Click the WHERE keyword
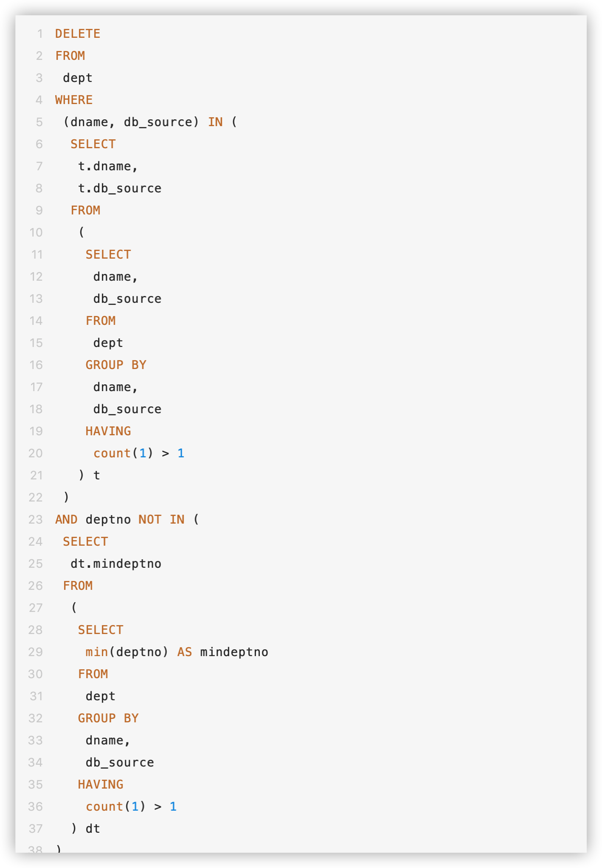 [x=74, y=100]
